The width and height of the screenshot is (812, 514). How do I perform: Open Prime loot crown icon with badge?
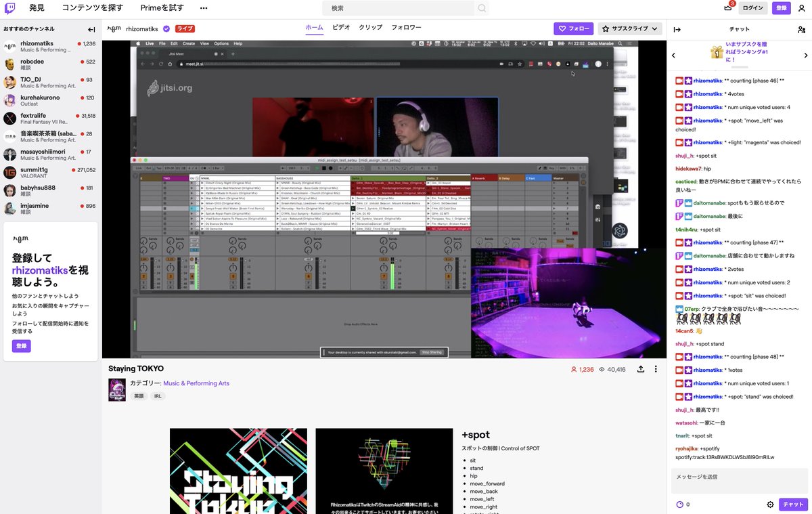point(727,8)
